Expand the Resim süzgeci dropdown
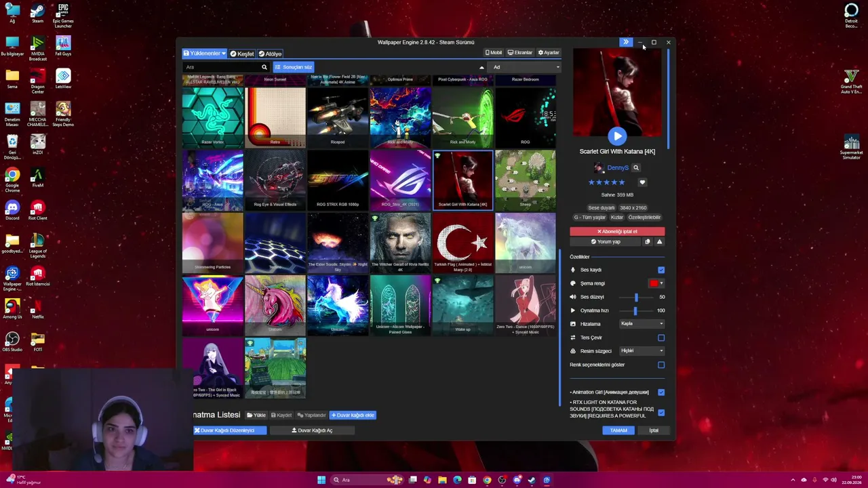 pos(642,350)
